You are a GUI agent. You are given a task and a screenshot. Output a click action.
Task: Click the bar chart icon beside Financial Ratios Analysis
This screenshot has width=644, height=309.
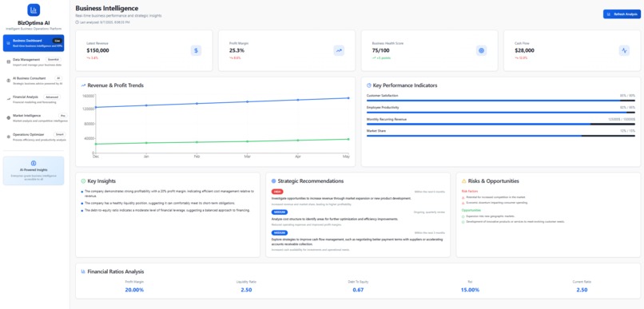click(83, 271)
